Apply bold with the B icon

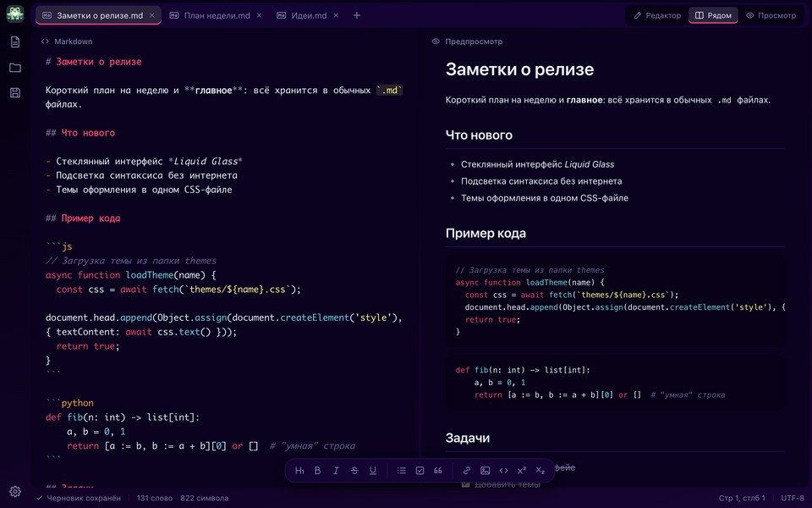click(x=317, y=471)
